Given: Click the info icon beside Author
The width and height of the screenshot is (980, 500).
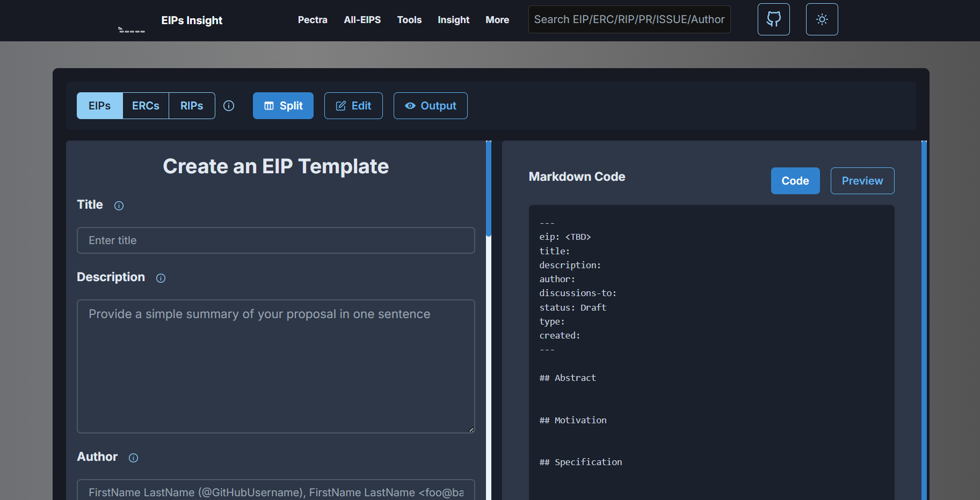Looking at the screenshot, I should click(x=133, y=458).
